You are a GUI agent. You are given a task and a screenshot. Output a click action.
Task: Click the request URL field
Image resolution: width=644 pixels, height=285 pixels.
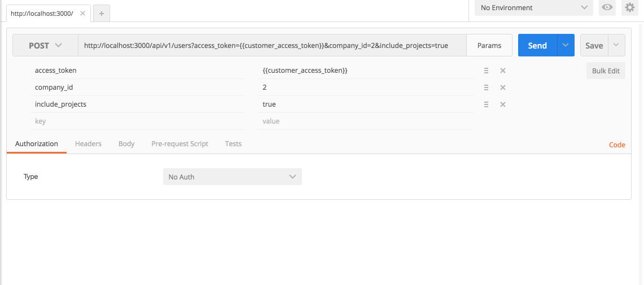[x=272, y=45]
